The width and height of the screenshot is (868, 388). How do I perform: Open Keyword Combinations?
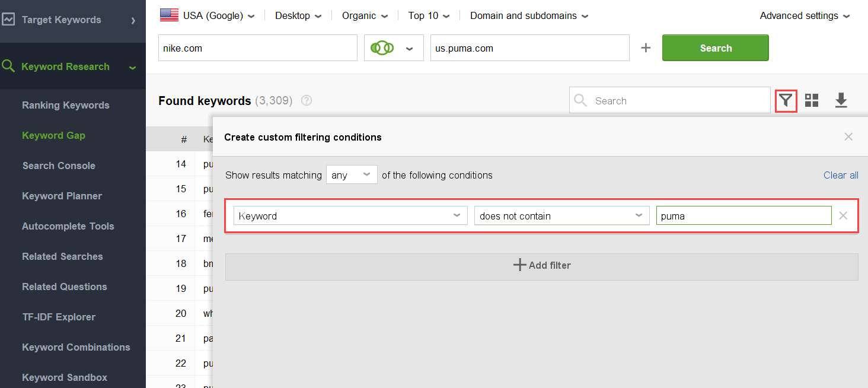pyautogui.click(x=76, y=347)
